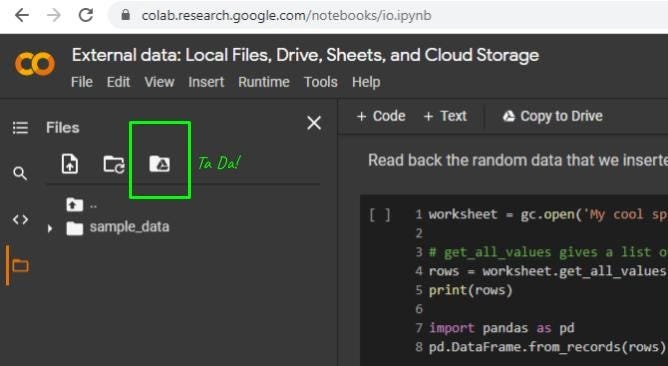Mount Google Drive using the Drive folder icon
The height and width of the screenshot is (366, 668).
click(160, 164)
